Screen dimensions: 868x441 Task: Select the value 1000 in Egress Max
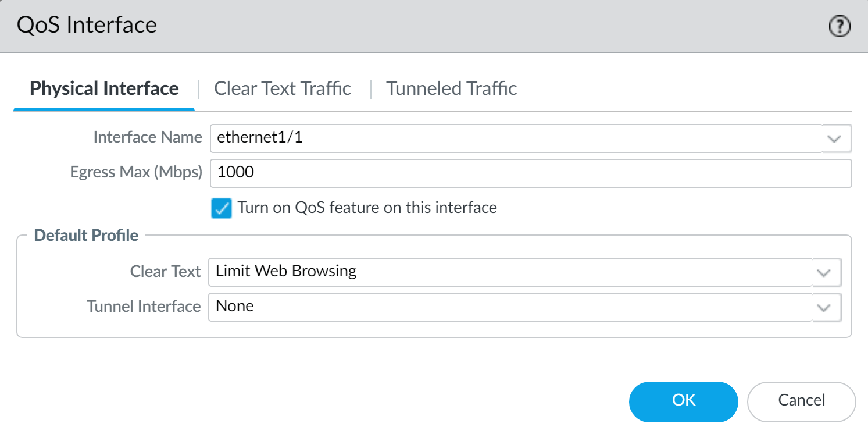pyautogui.click(x=235, y=173)
